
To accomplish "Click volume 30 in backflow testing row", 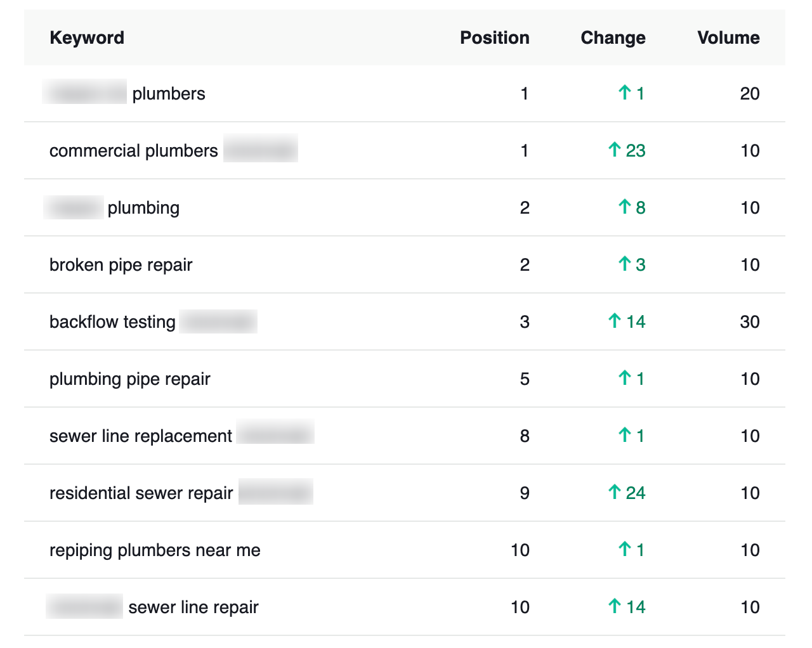I will click(x=750, y=322).
